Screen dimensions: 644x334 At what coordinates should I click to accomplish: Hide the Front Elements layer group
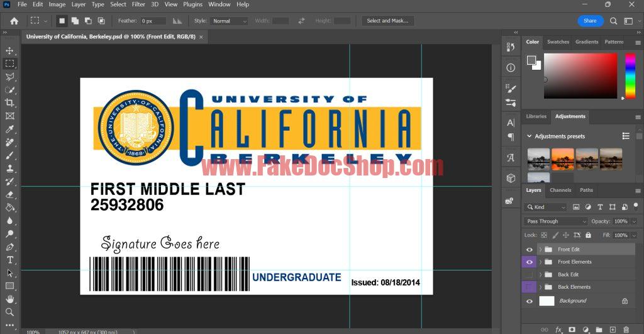(x=529, y=262)
